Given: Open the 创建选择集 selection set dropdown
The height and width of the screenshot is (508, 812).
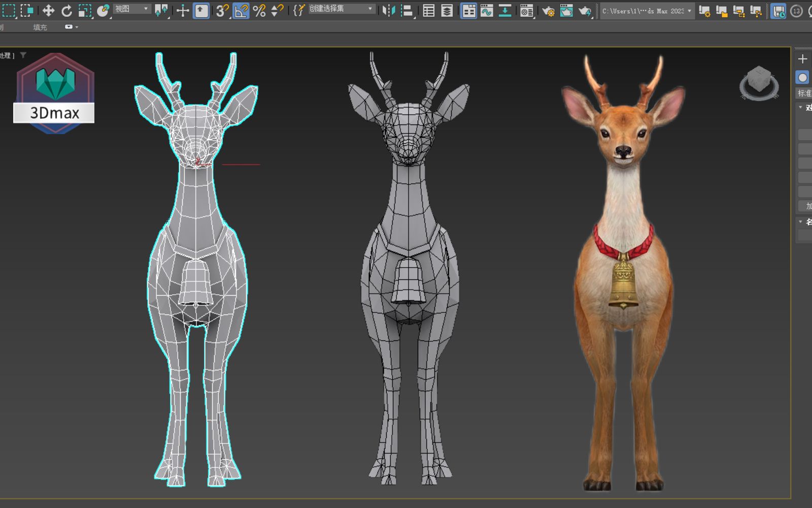Looking at the screenshot, I should coord(340,9).
